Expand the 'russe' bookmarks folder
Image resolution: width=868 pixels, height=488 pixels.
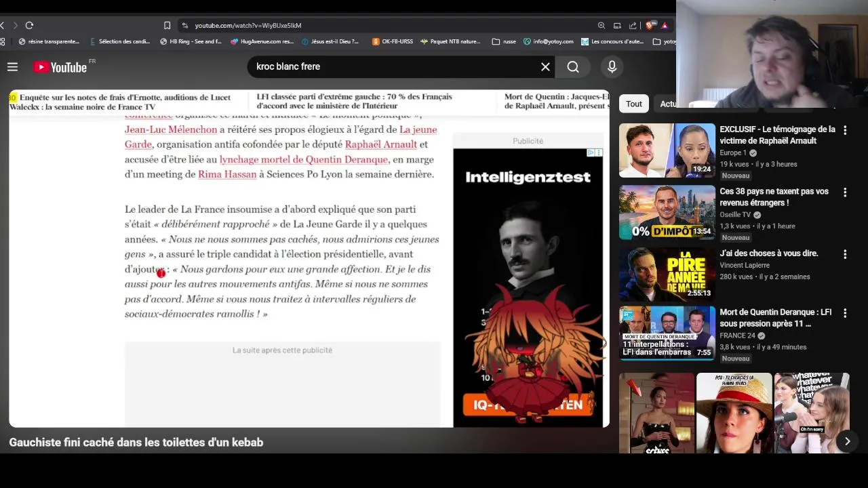(x=504, y=41)
